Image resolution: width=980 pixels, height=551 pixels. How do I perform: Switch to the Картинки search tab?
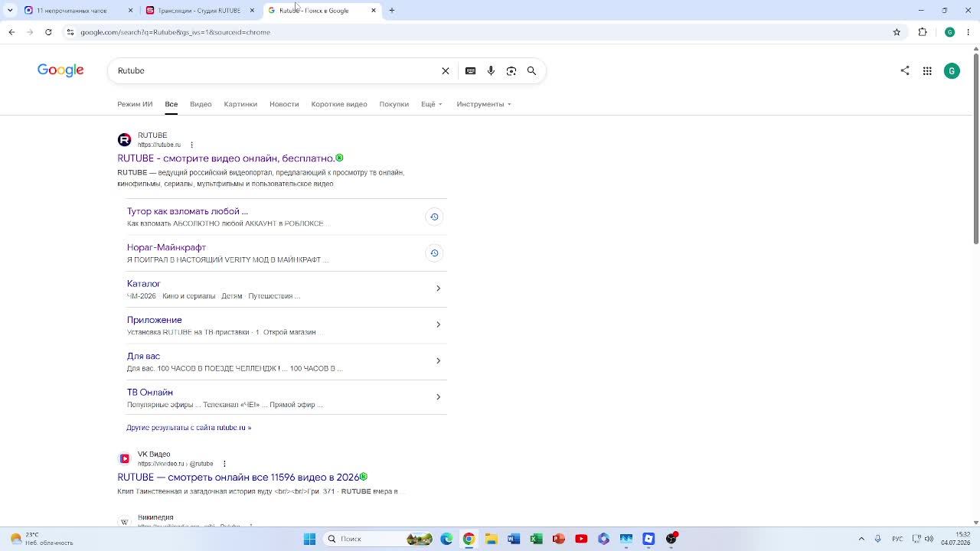pyautogui.click(x=240, y=104)
